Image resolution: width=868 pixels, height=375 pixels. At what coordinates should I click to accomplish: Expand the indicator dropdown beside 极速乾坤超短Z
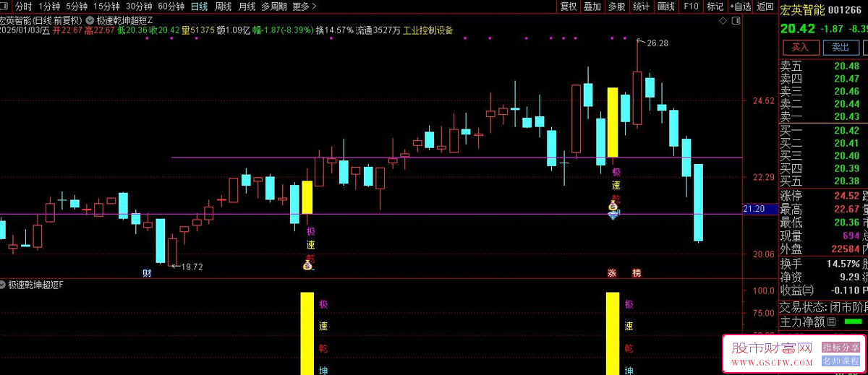pyautogui.click(x=89, y=21)
